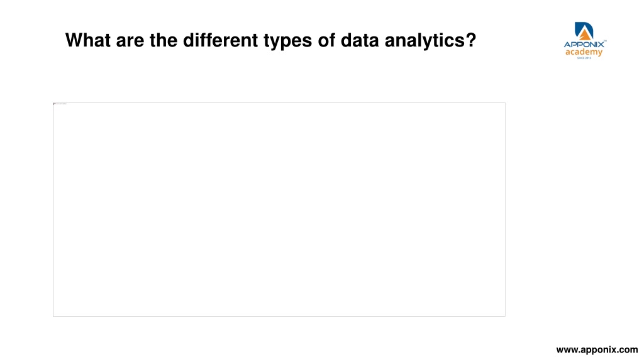Click the question mark in the heading
The width and height of the screenshot is (644, 362).
tap(471, 40)
